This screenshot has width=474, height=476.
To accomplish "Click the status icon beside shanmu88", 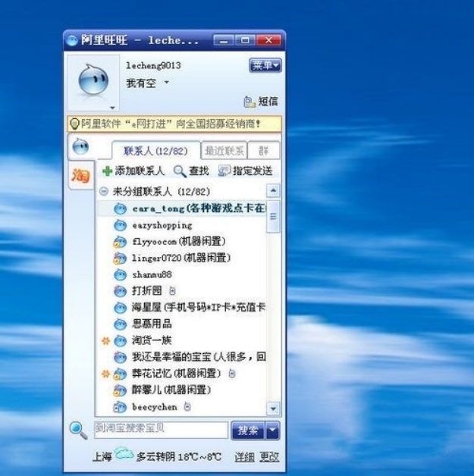I will coord(120,274).
